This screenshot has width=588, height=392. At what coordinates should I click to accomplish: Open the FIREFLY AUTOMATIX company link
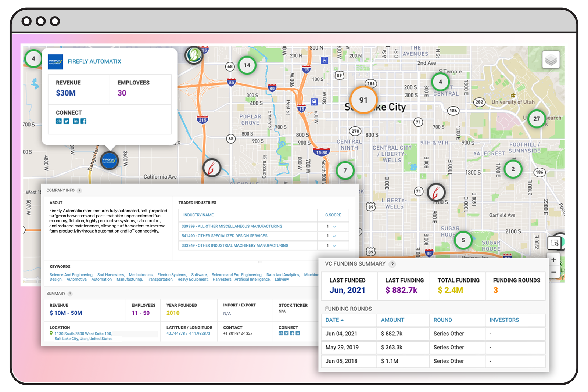tap(94, 61)
